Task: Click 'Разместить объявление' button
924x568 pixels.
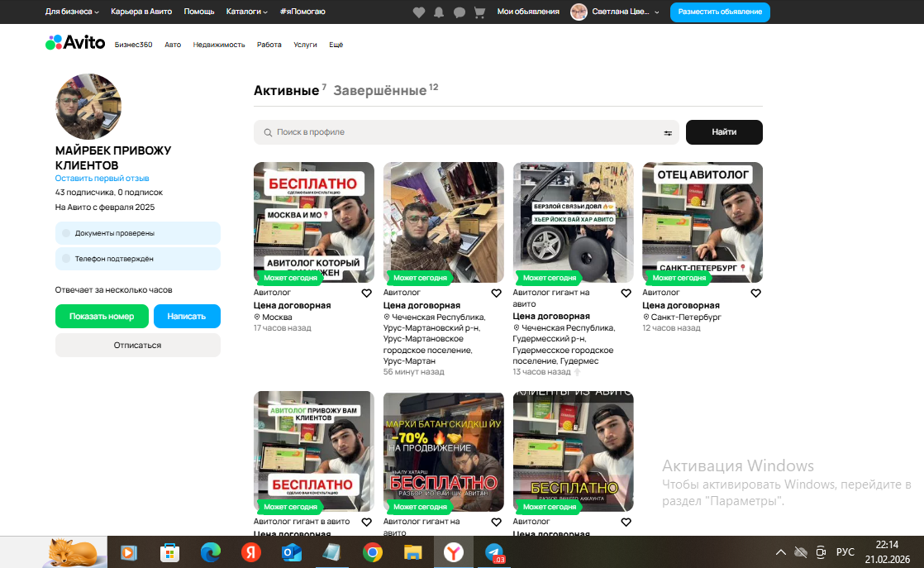Action: click(720, 12)
